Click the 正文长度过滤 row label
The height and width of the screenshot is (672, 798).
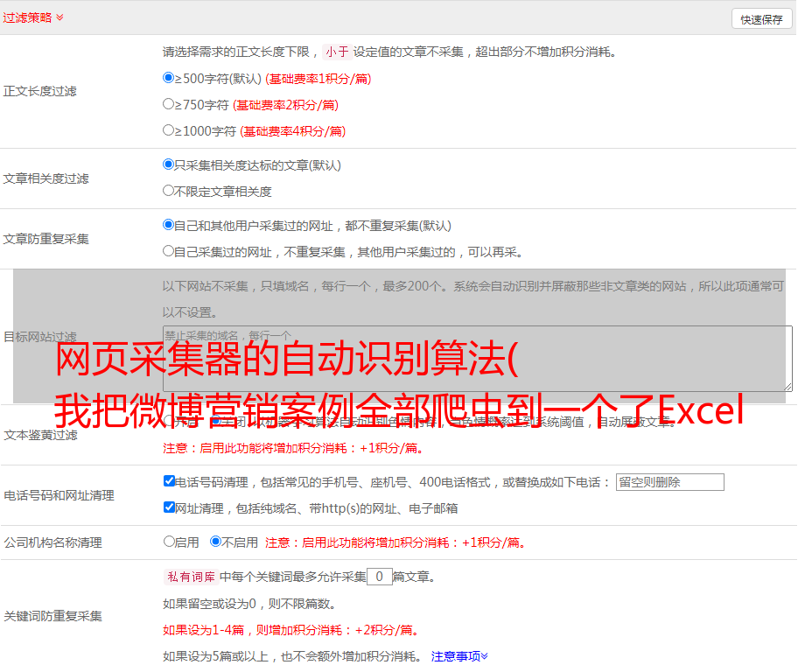(39, 91)
